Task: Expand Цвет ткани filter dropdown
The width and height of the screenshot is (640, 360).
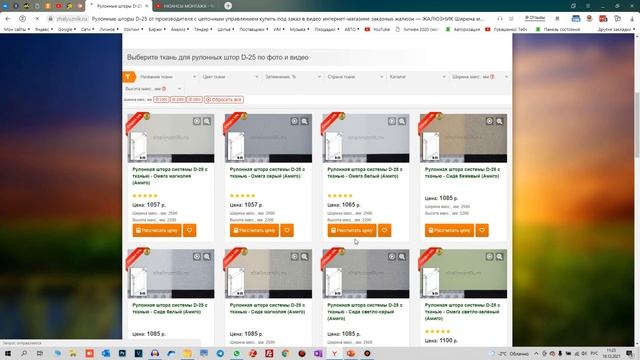Action: pos(230,77)
